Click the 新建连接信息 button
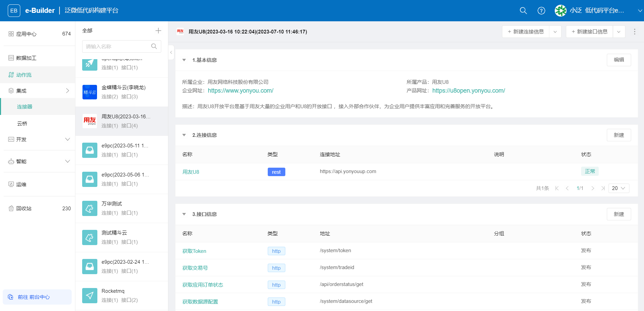644x311 pixels. (x=526, y=32)
